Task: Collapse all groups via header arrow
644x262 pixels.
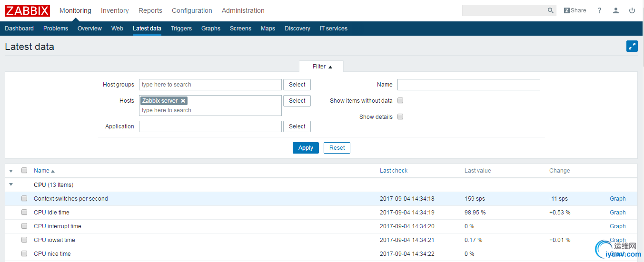Action: (11, 171)
